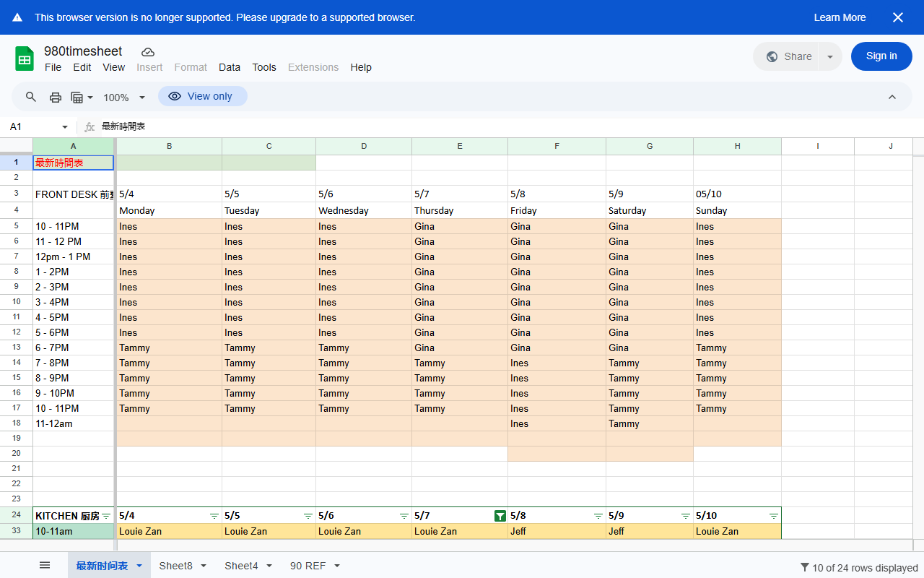Open the 90 REF tab menu arrow
The image size is (924, 578).
click(337, 566)
